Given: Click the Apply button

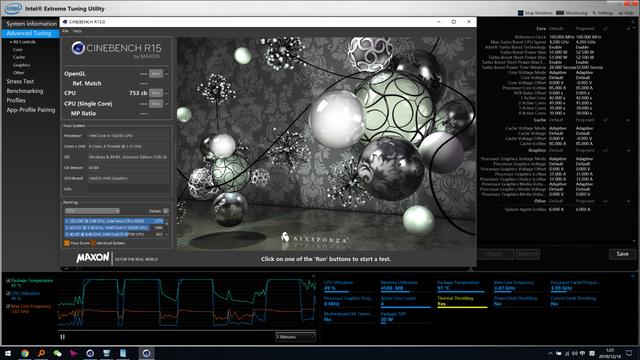Looking at the screenshot, I should [495, 254].
